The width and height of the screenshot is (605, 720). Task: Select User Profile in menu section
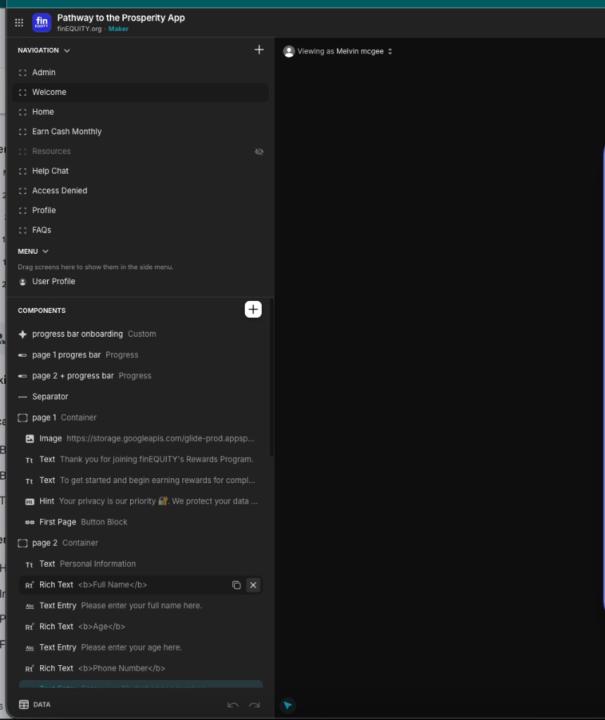[x=53, y=281]
